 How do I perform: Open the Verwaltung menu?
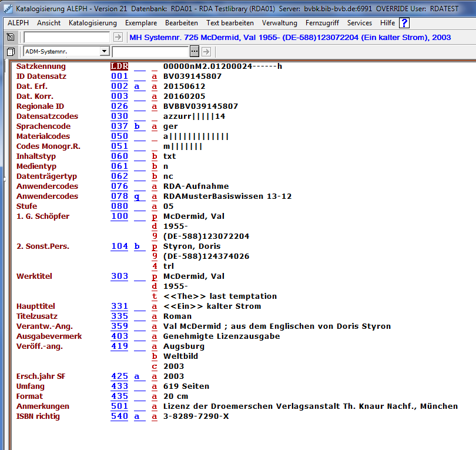(x=280, y=23)
